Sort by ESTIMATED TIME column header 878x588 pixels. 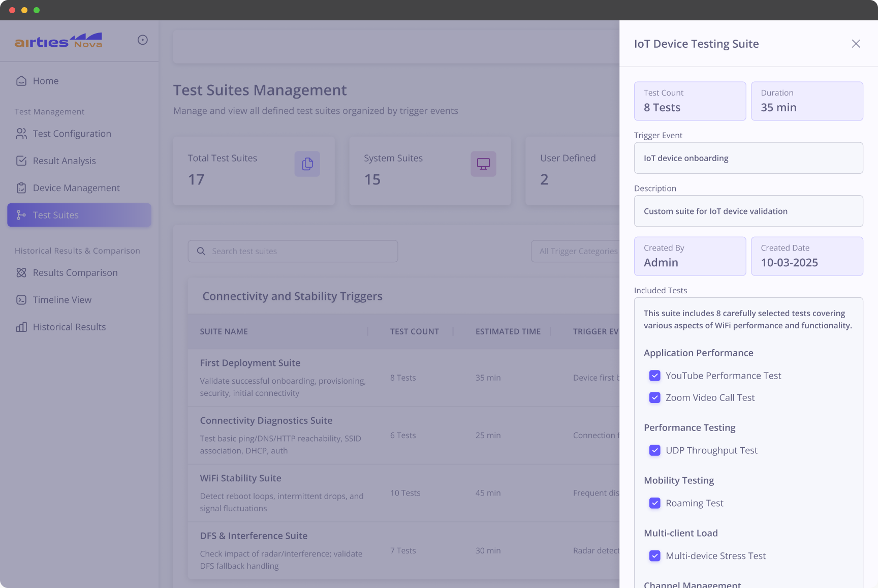tap(508, 331)
